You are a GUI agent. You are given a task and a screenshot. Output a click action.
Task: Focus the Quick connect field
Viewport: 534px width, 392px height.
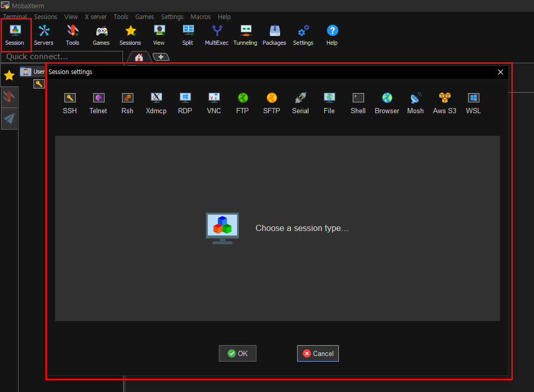pyautogui.click(x=62, y=57)
